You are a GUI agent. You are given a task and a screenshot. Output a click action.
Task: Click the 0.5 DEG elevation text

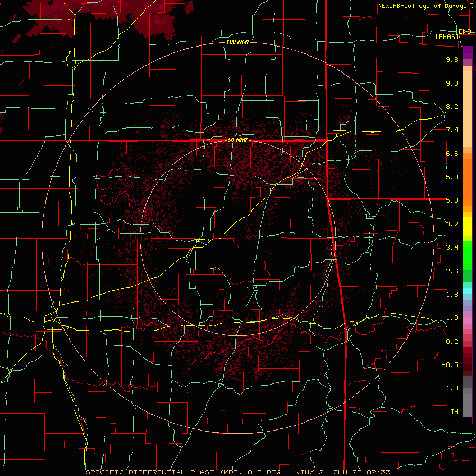pyautogui.click(x=265, y=472)
